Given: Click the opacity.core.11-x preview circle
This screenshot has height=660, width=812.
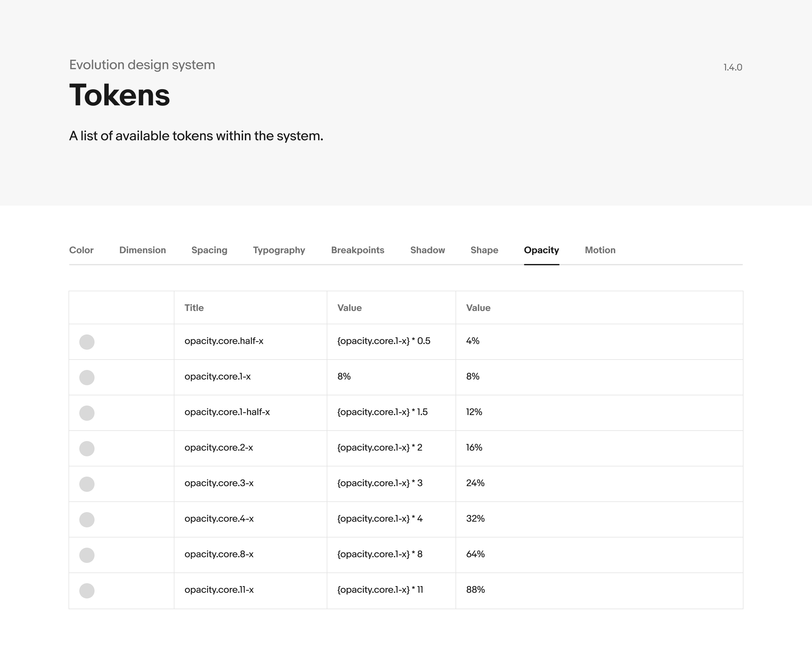Looking at the screenshot, I should [87, 591].
